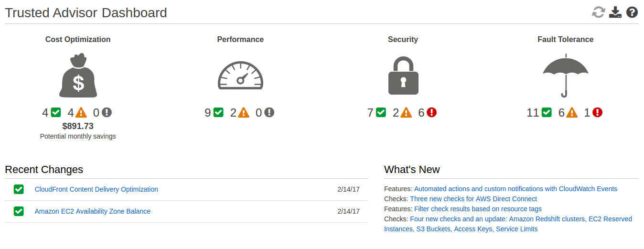Open Filter check results by resource tags link

[478, 209]
